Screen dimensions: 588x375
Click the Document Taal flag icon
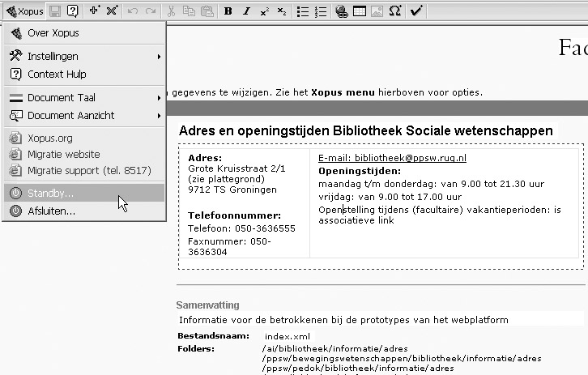15,98
